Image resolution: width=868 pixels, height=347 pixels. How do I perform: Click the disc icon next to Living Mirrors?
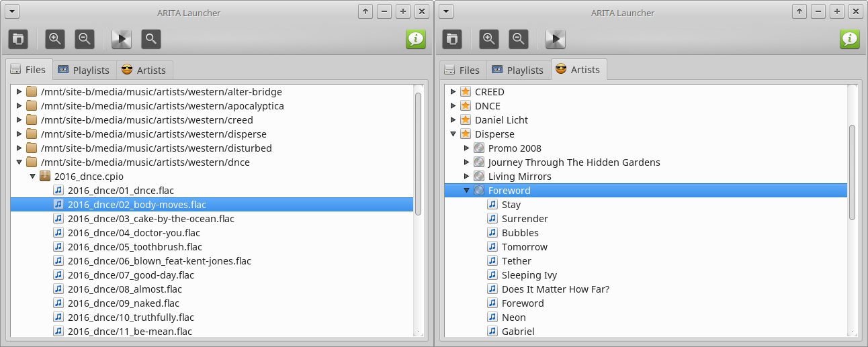tap(478, 177)
